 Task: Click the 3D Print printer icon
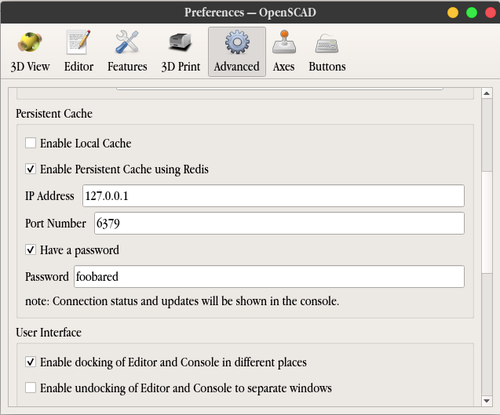(180, 42)
